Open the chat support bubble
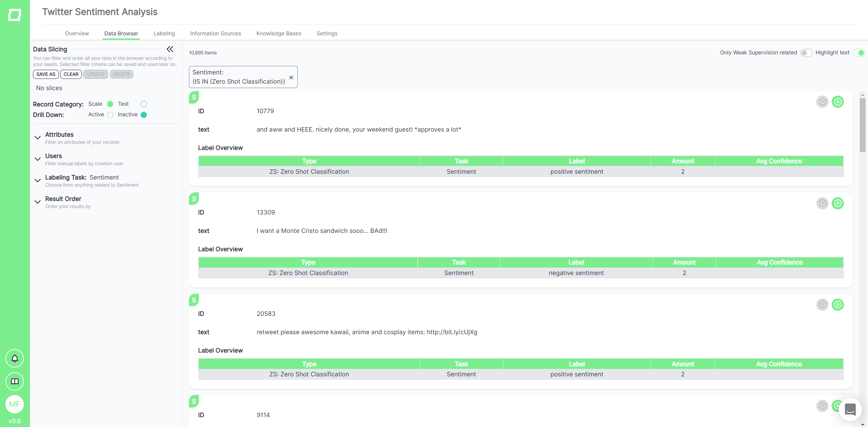The height and width of the screenshot is (427, 868). [x=850, y=409]
